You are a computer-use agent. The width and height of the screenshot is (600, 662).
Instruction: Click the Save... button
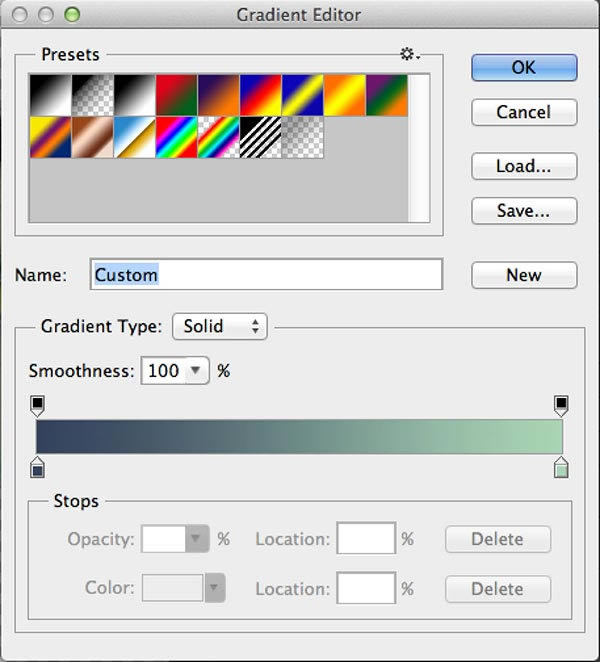tap(524, 210)
